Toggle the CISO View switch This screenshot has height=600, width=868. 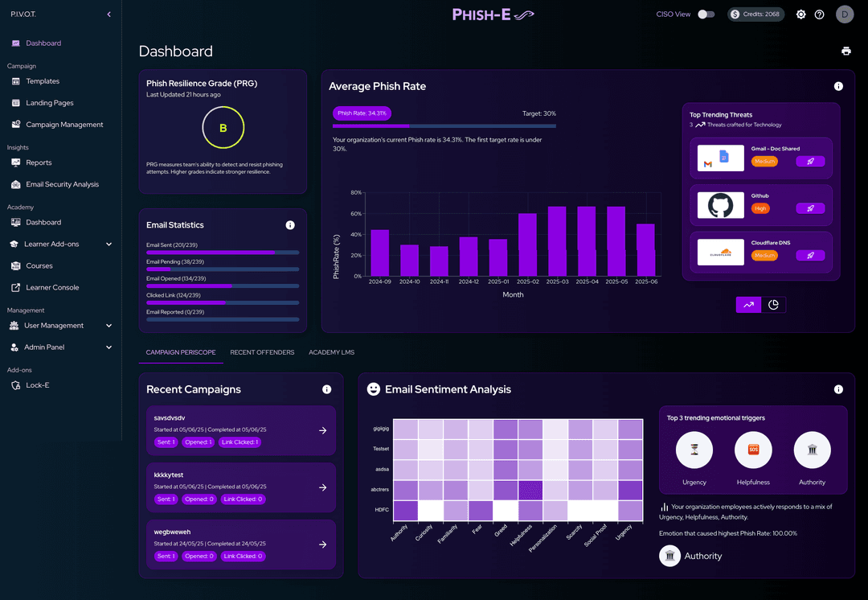[x=706, y=14]
